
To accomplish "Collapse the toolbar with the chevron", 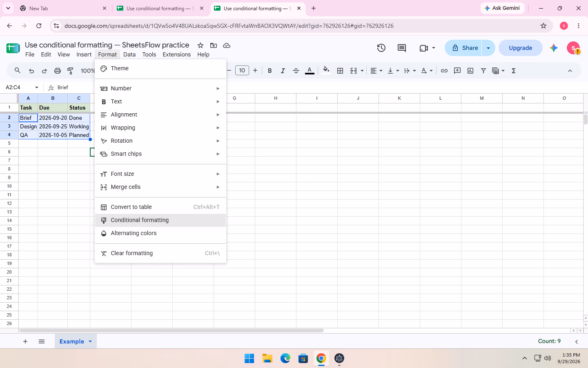I will [x=570, y=71].
